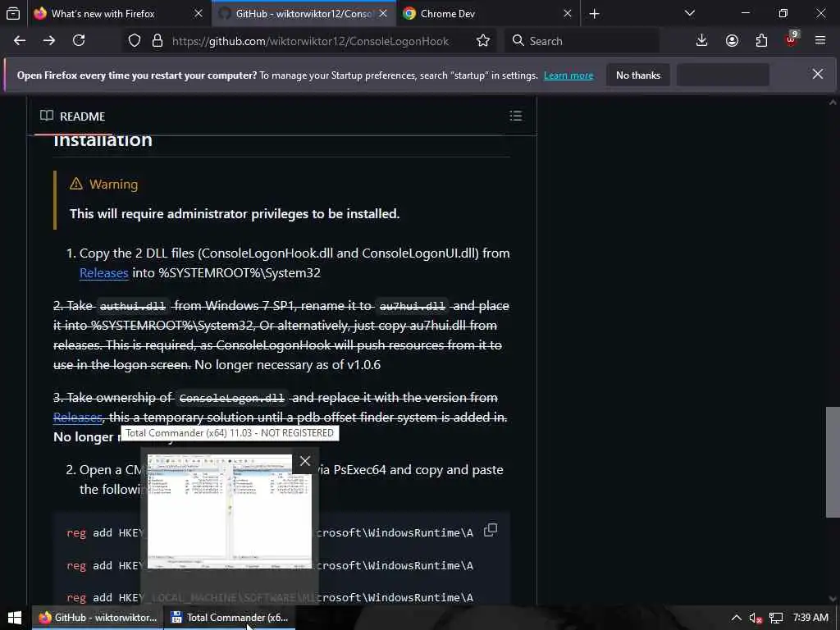840x630 pixels.
Task: Open the network tray icon
Action: click(776, 619)
